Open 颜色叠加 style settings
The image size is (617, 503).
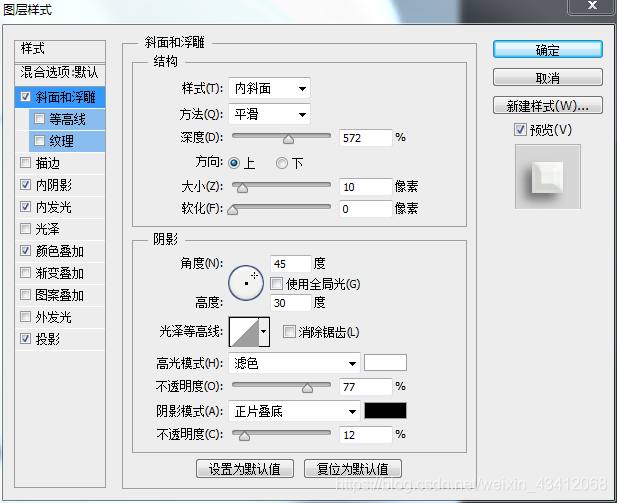(x=59, y=251)
